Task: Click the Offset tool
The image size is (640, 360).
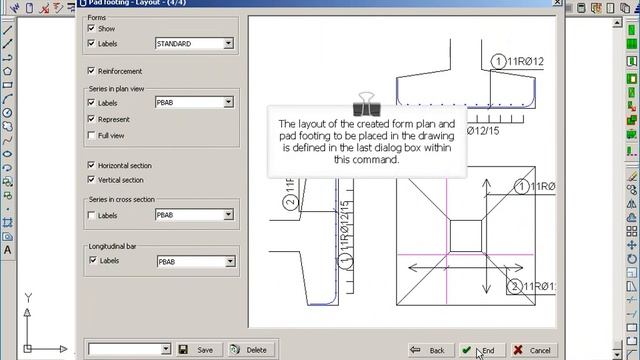Action: tap(632, 218)
